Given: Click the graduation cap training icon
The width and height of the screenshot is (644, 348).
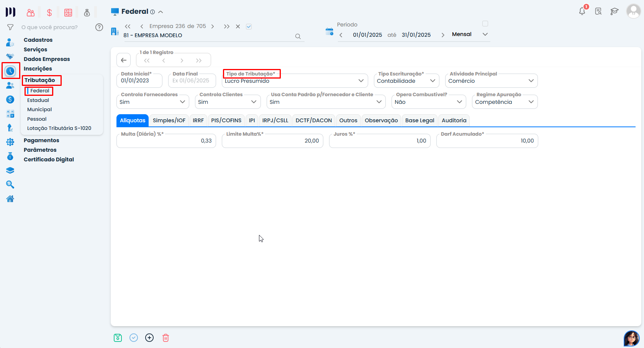Looking at the screenshot, I should click(x=614, y=11).
